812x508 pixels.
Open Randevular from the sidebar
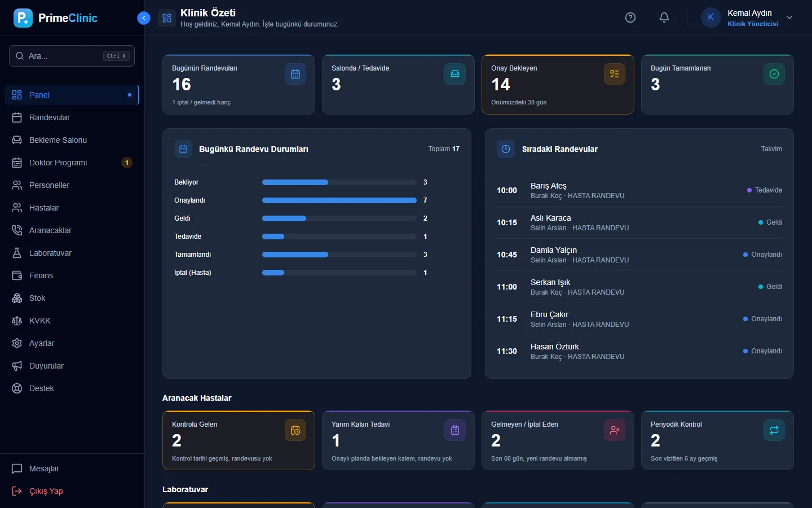tap(72, 117)
